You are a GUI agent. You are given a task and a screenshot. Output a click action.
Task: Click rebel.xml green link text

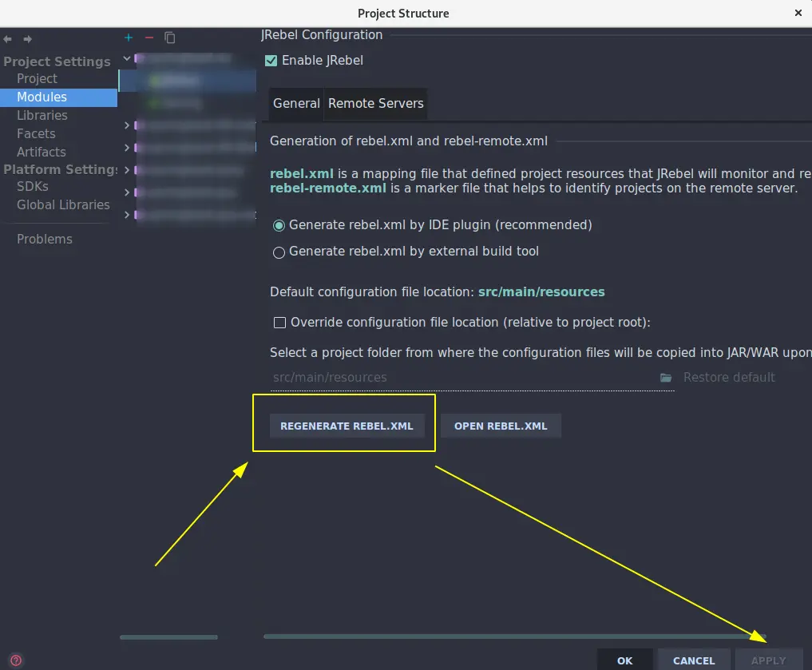pos(301,173)
